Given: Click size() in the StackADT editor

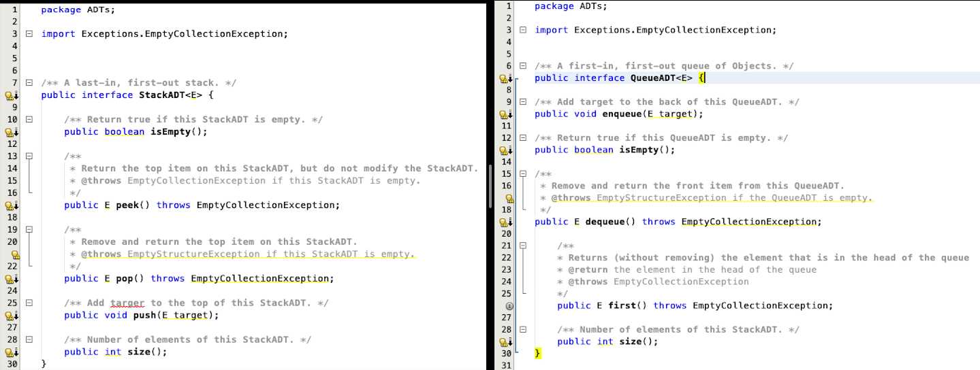Looking at the screenshot, I should [144, 352].
